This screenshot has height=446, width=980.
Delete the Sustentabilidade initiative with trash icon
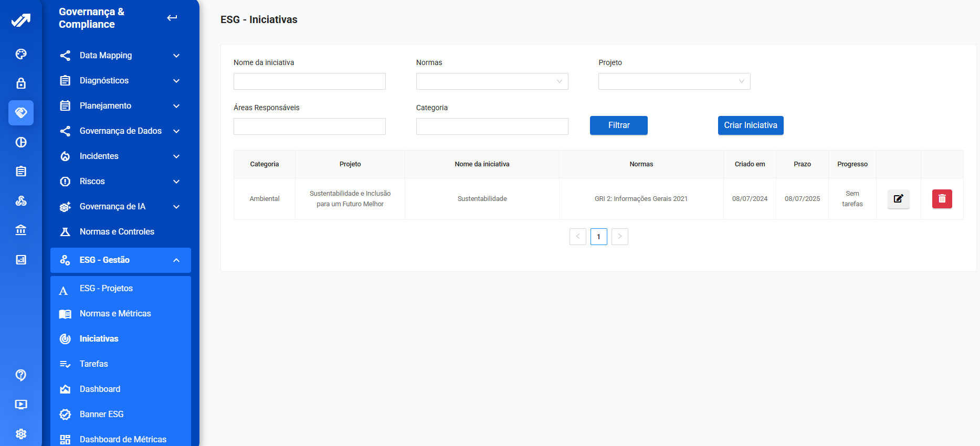pos(942,199)
